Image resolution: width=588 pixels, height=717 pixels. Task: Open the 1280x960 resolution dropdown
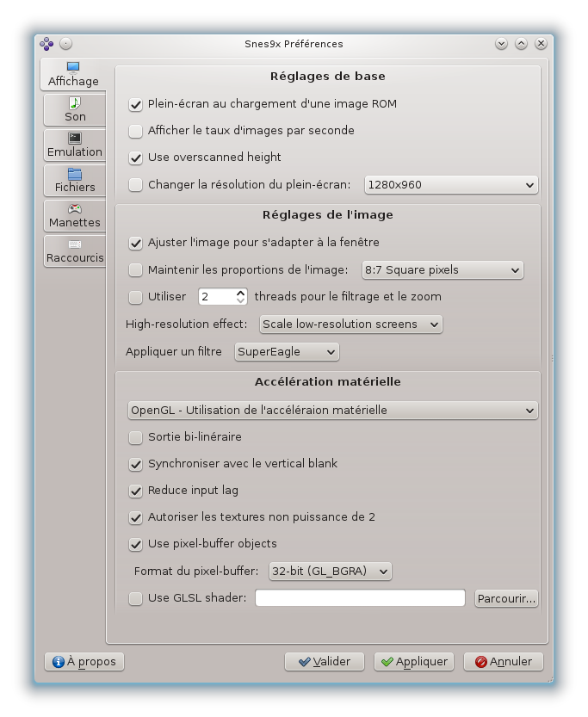point(451,185)
